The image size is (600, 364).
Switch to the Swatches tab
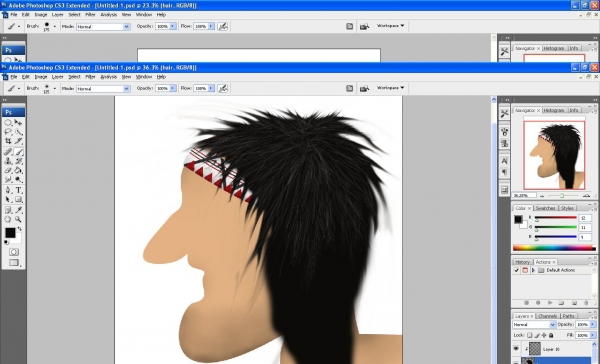tap(545, 208)
